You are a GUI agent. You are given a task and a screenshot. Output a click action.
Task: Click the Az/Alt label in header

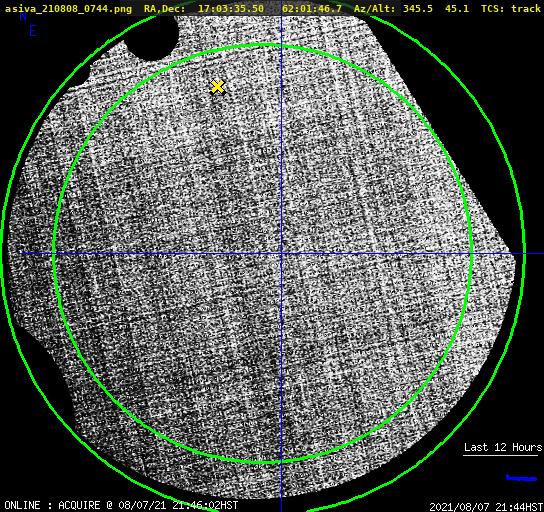coord(374,9)
